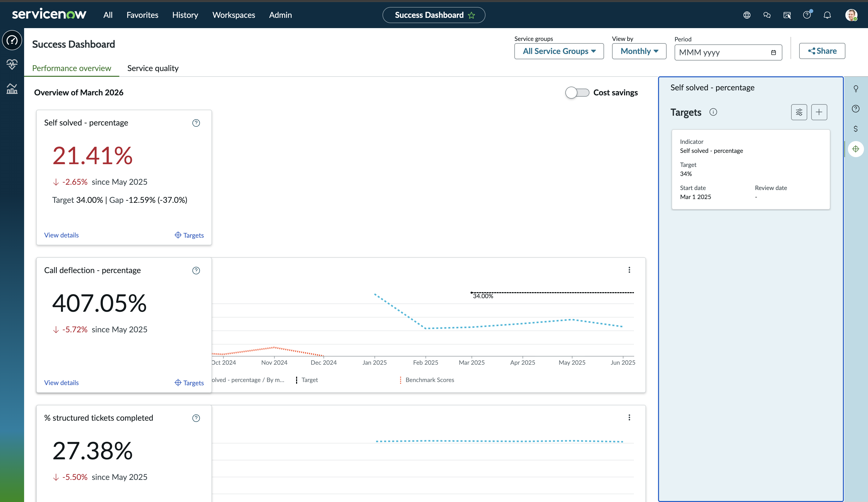Click the 27.38% value
868x502 pixels.
(92, 451)
